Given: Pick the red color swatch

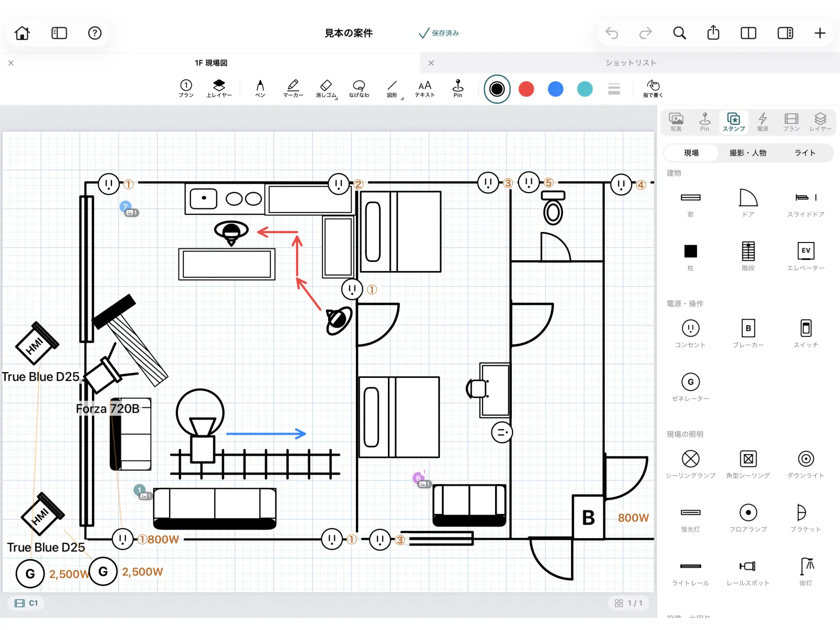Looking at the screenshot, I should [526, 89].
